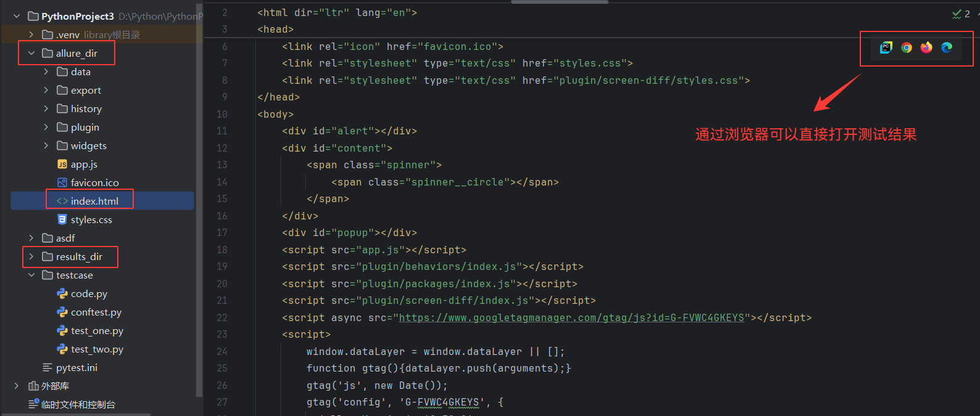Expand the data folder
The image size is (980, 416).
pos(46,71)
